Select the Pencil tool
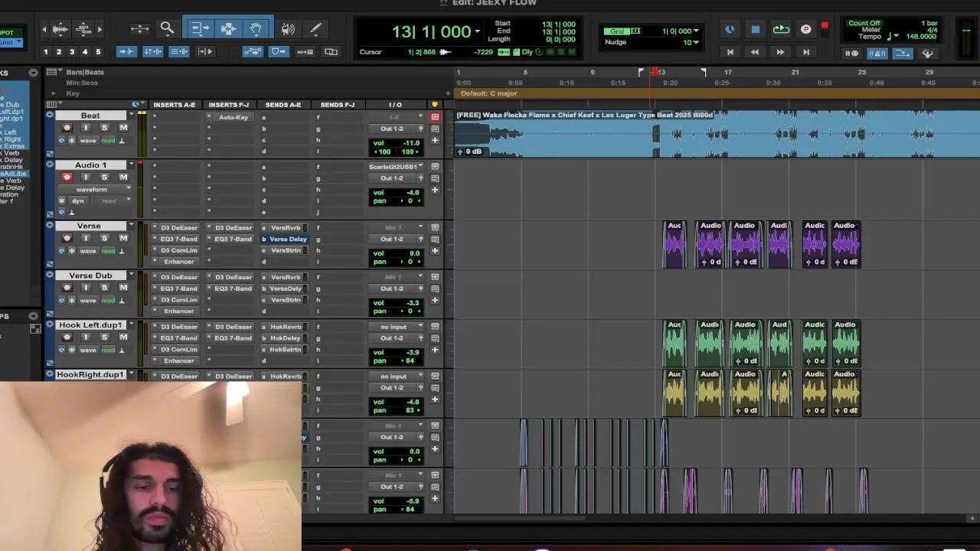Screen dimensions: 980x551 coord(315,29)
